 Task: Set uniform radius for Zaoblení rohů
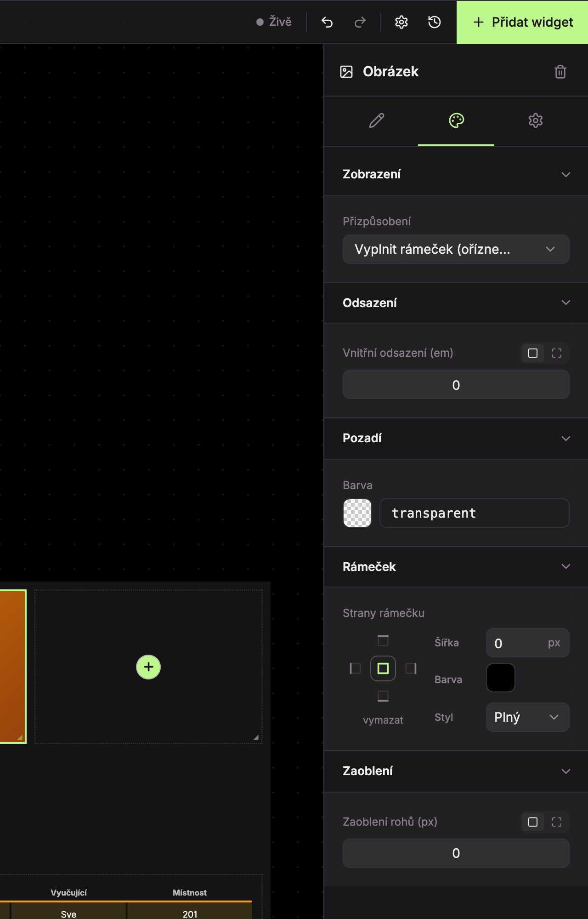point(533,822)
